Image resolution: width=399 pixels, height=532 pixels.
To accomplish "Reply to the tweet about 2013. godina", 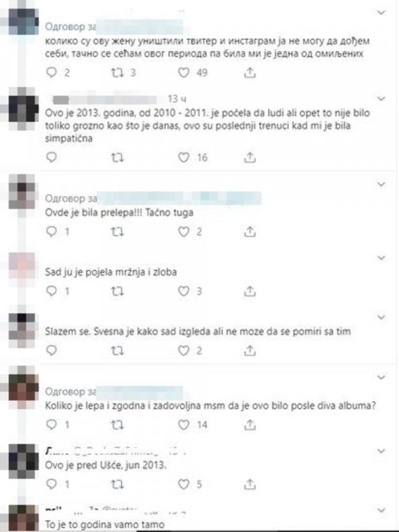I will 51,157.
